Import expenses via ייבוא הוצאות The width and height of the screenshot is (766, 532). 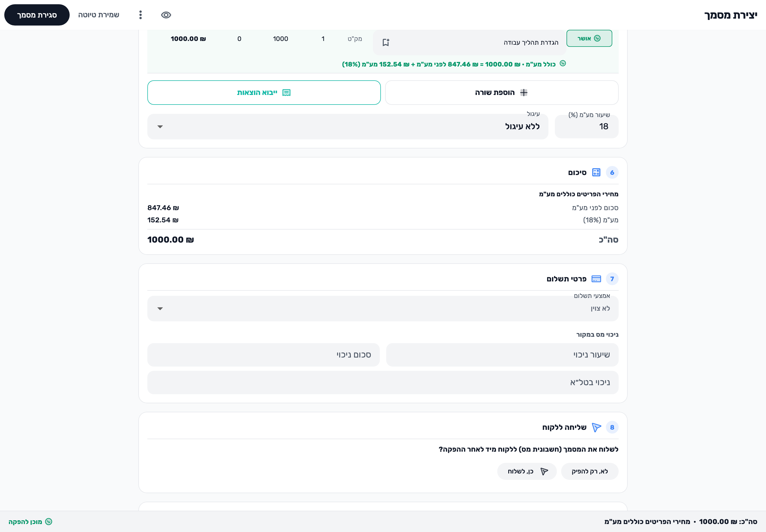(x=264, y=93)
